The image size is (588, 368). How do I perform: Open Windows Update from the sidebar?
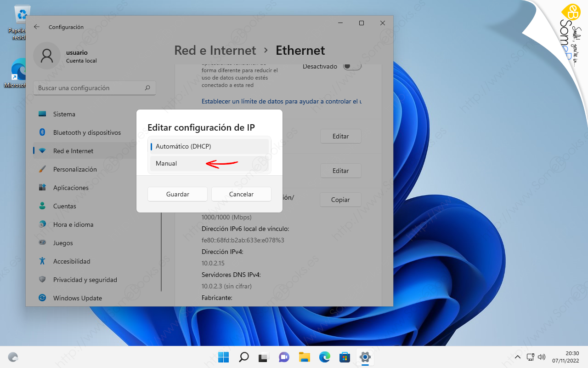[77, 298]
